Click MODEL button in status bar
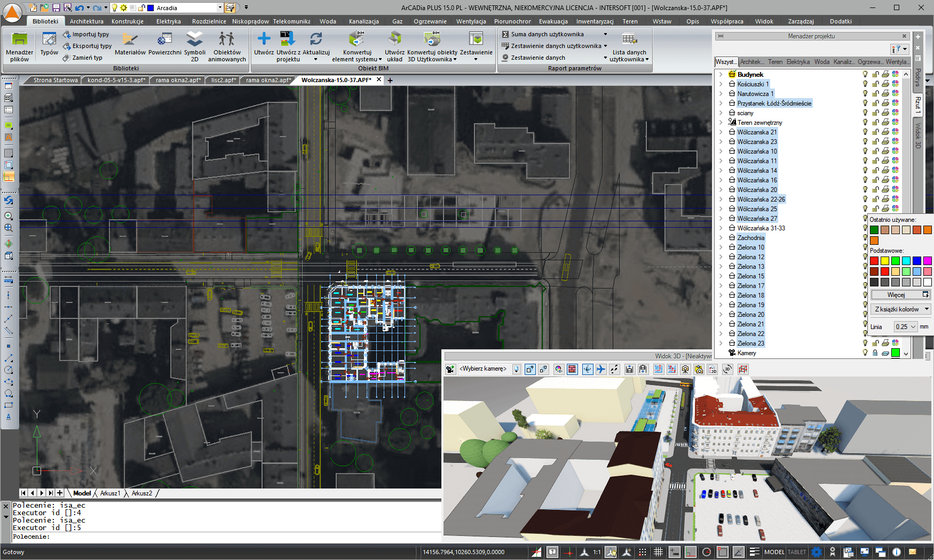The image size is (934, 560). 774,552
